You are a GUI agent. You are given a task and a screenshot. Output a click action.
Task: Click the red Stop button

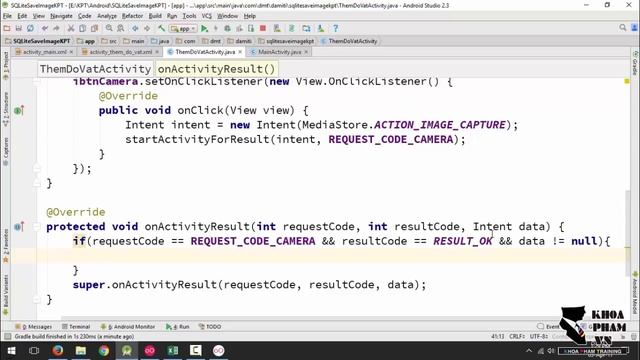(x=263, y=29)
